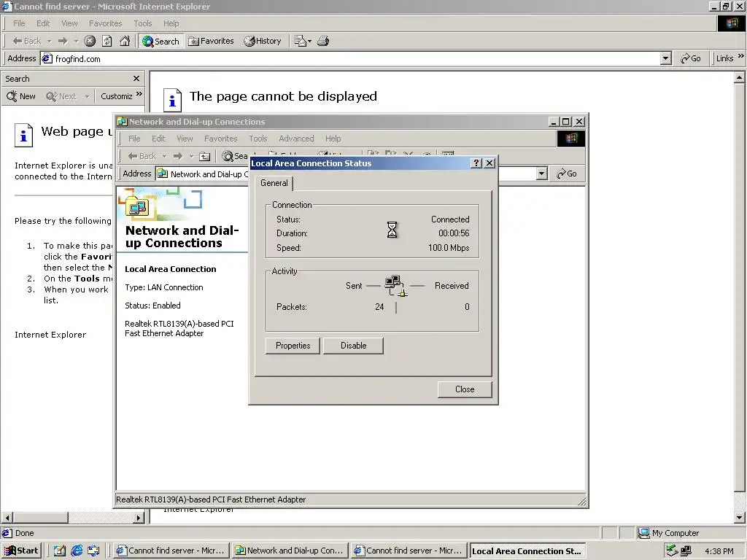Click the help question mark button
Viewport: 747px width, 560px height.
coord(476,163)
